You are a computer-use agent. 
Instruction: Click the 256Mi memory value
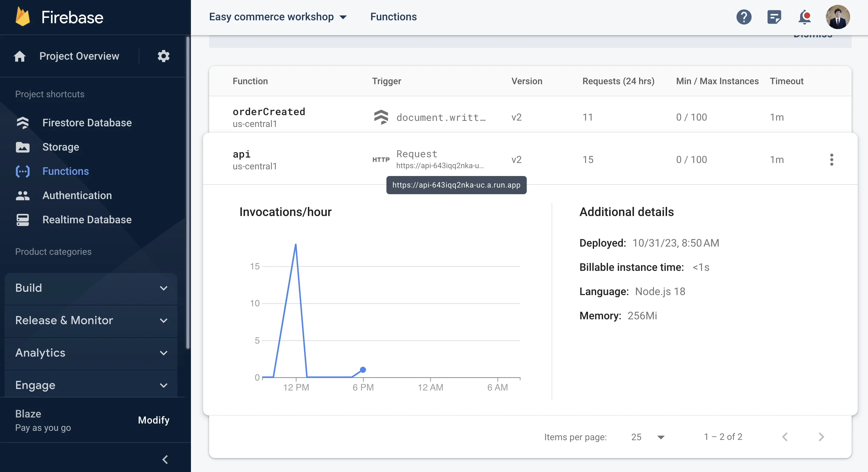642,316
